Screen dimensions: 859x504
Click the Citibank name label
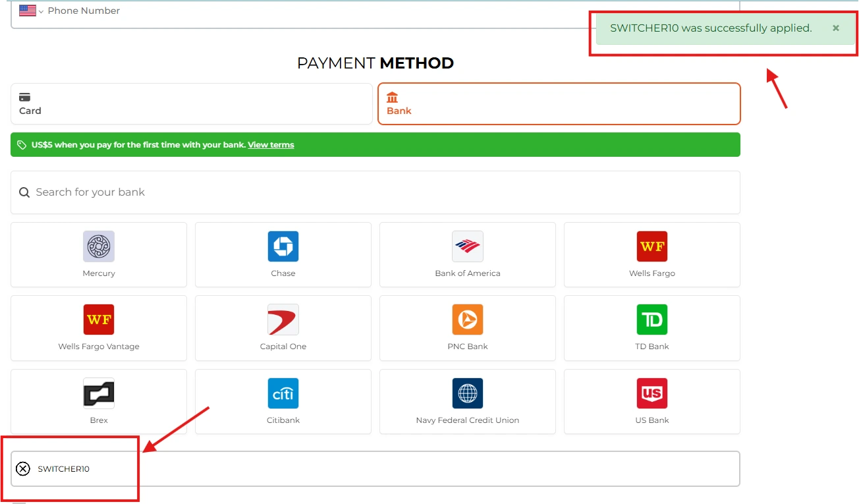(283, 420)
